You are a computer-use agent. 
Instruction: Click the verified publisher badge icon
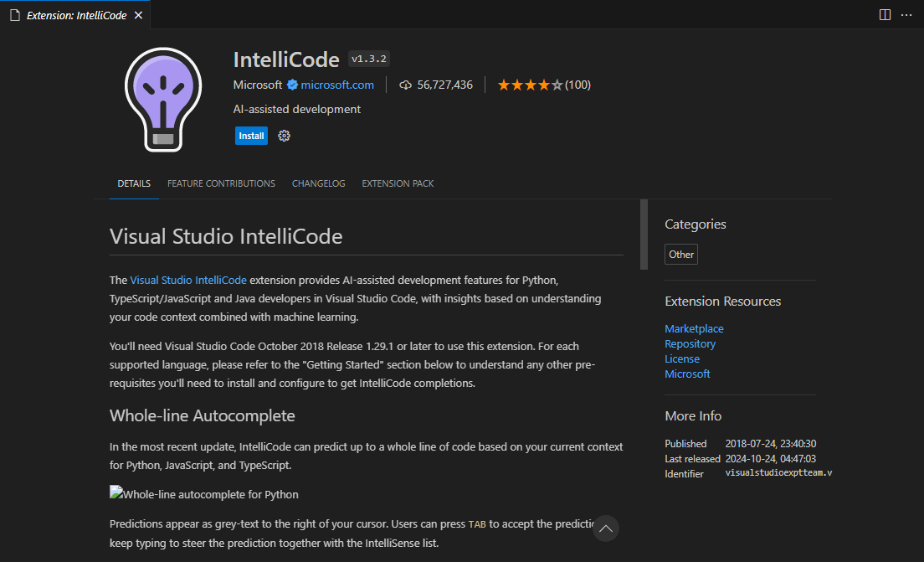(x=292, y=85)
